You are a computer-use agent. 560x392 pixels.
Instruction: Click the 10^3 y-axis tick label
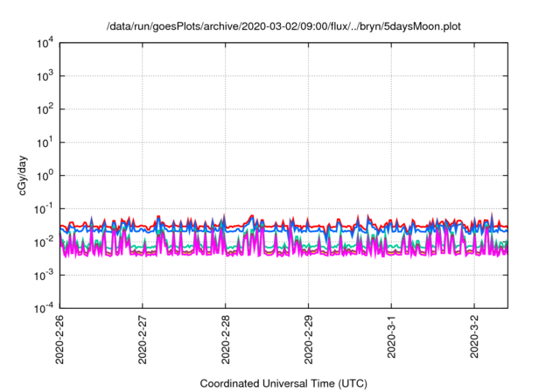tap(45, 76)
